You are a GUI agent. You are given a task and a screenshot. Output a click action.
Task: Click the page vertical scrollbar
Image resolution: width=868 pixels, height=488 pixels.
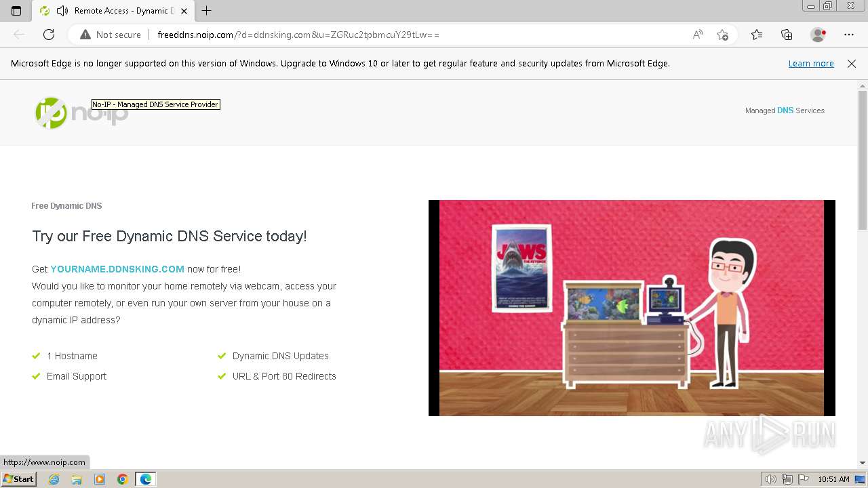(x=863, y=160)
